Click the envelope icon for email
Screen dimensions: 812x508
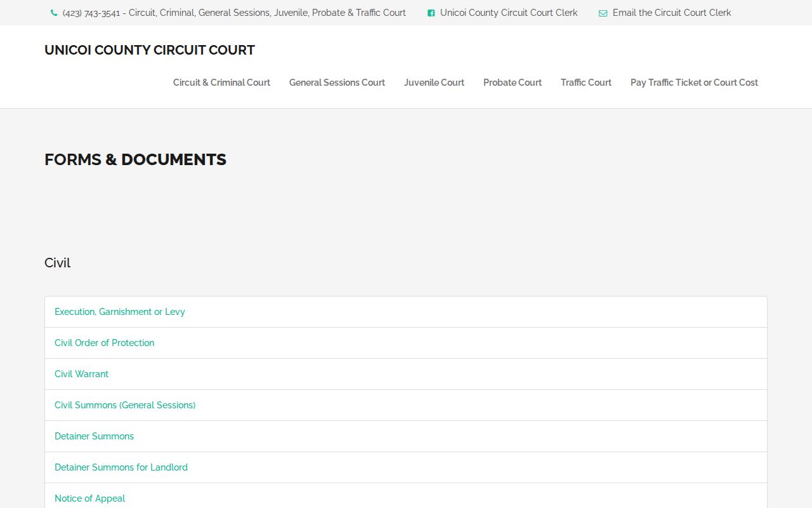[603, 13]
